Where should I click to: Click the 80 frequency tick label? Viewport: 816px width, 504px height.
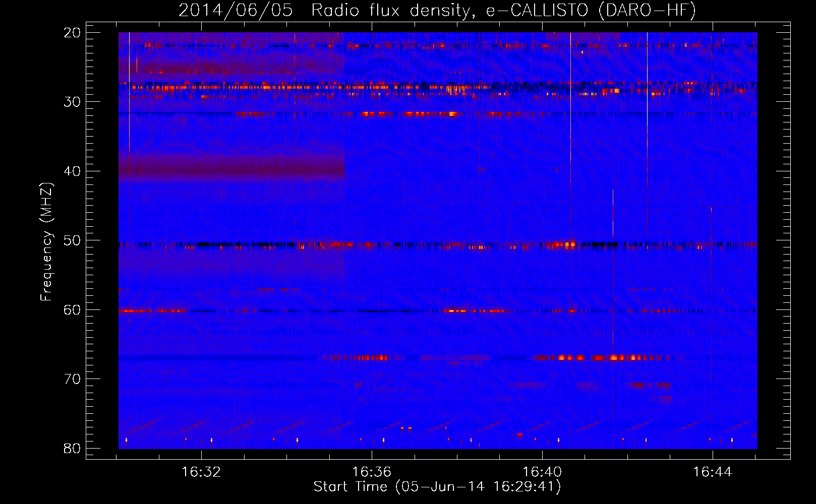click(x=72, y=449)
